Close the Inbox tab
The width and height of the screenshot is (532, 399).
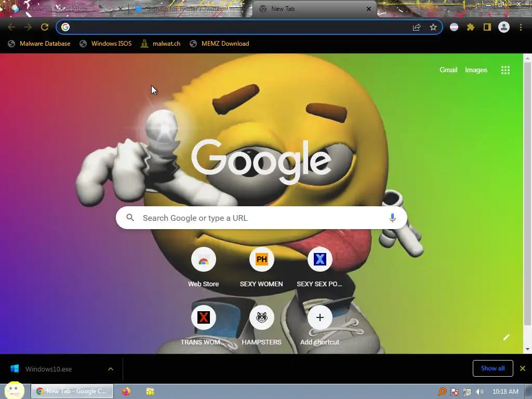(120, 9)
